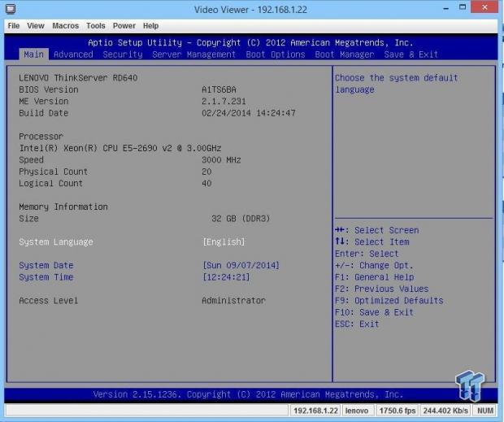Viewport: 504px width, 422px height.
Task: Click the 'F2: Previous Values' hint
Action: click(381, 289)
